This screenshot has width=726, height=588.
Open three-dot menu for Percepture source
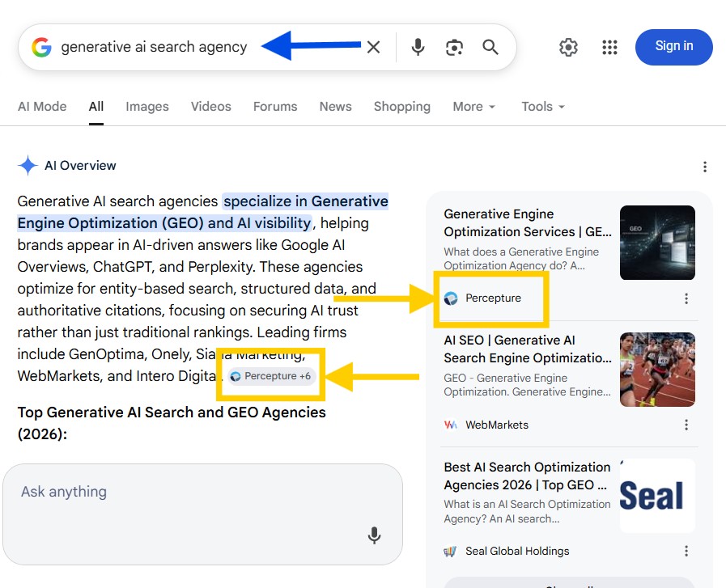pos(686,298)
